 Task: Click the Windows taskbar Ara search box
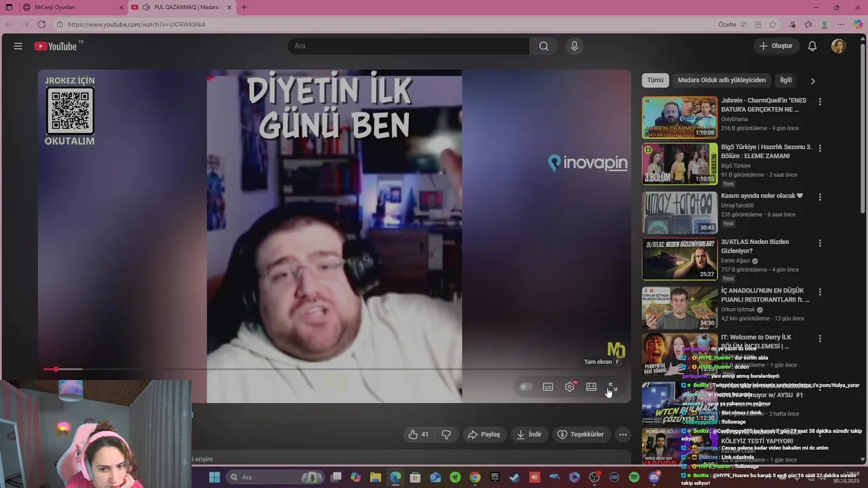(276, 477)
